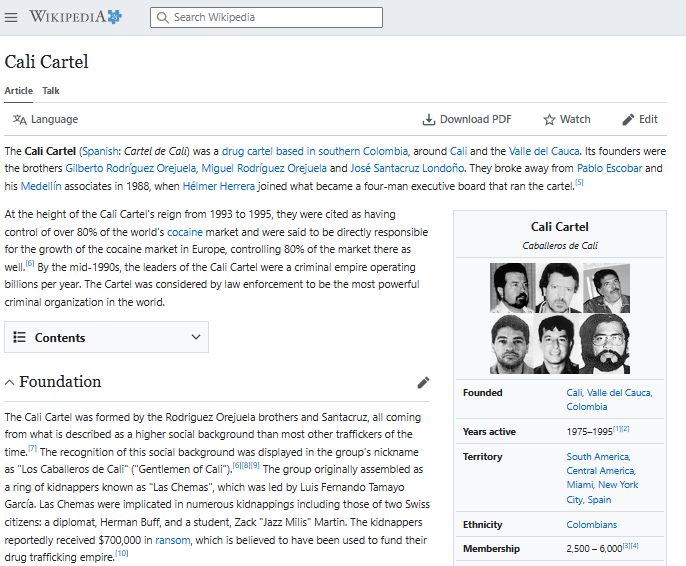The width and height of the screenshot is (686, 566).
Task: Select the Article tab
Action: pos(18,91)
